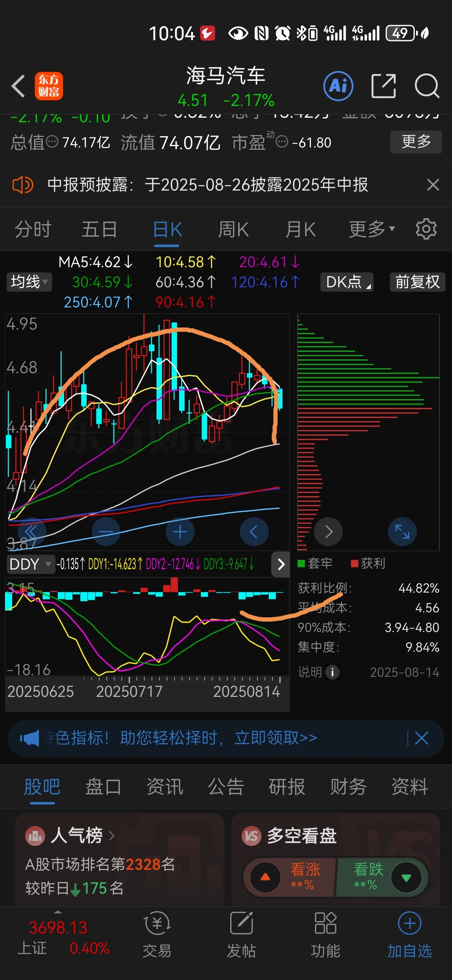Tap the 人气榜 ranking icon
This screenshot has height=980, width=452.
pyautogui.click(x=35, y=836)
